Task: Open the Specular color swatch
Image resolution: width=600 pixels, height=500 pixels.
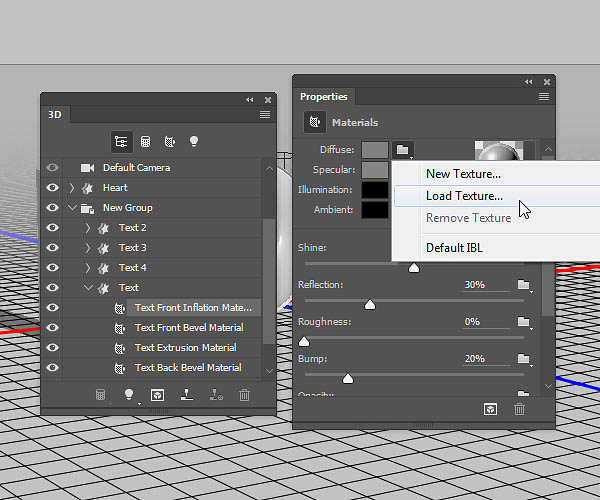Action: pos(375,169)
